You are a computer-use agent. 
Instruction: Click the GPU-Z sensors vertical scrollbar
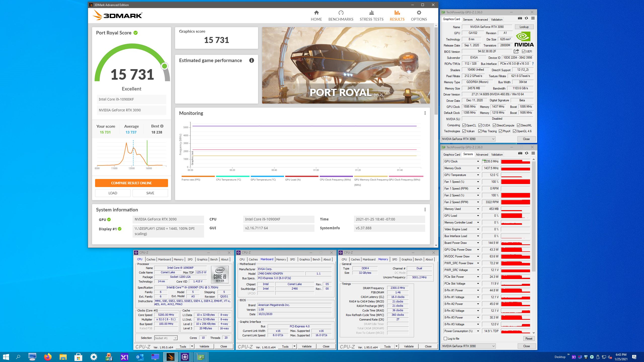click(x=534, y=216)
